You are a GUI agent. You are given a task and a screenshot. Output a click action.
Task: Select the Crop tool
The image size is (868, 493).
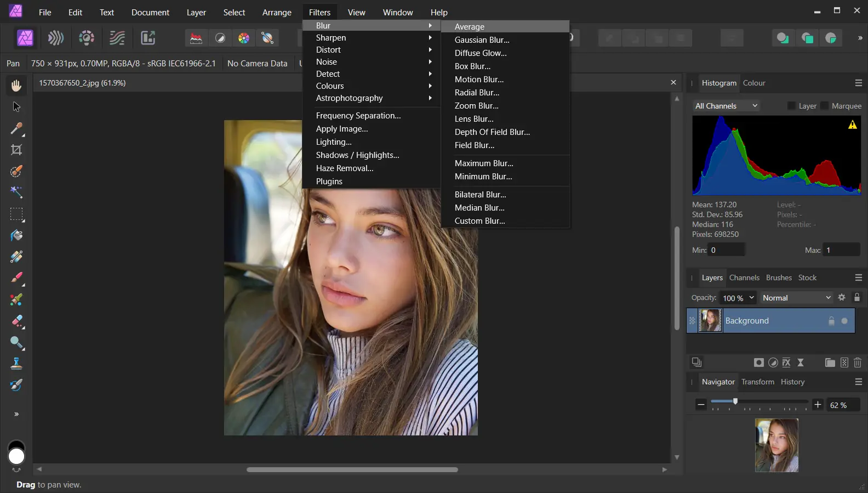[16, 150]
